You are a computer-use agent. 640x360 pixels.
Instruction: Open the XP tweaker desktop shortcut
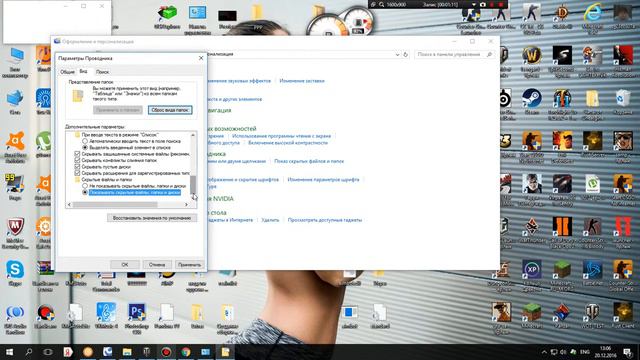[531, 270]
